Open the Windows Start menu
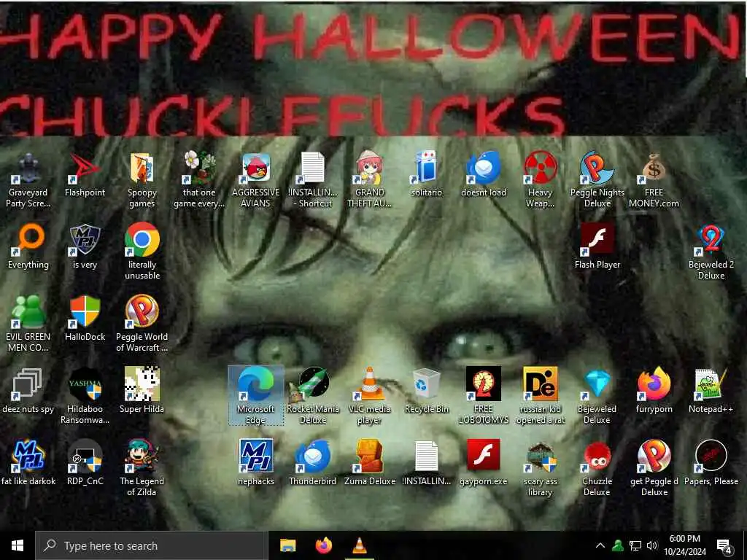Viewport: 747px width, 560px height. pyautogui.click(x=18, y=545)
